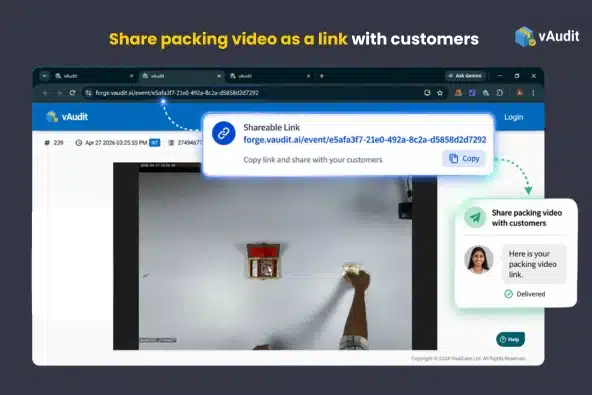The image size is (592, 395).
Task: Open the browser profile avatar icon
Action: coord(520,93)
